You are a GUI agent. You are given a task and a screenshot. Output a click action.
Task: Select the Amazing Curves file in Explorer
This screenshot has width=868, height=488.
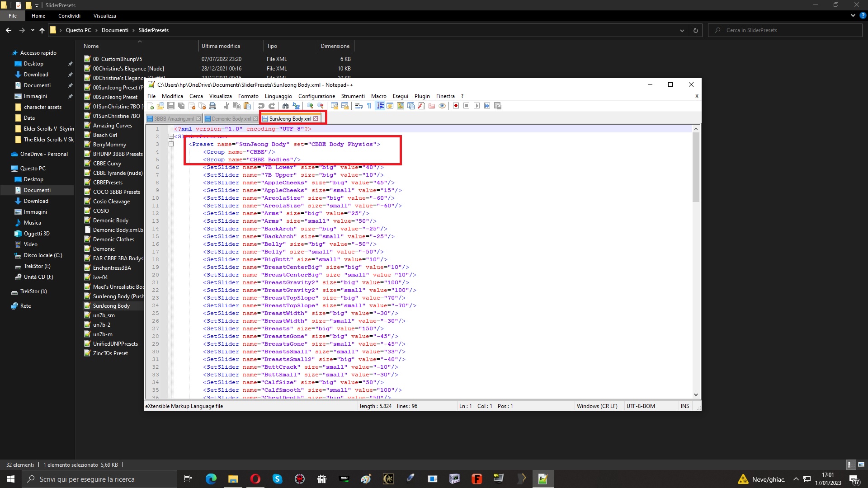113,126
